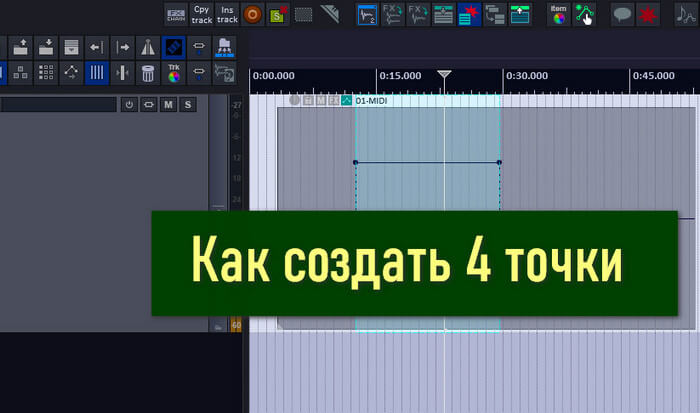Click the nine-square grid icon

[46, 73]
